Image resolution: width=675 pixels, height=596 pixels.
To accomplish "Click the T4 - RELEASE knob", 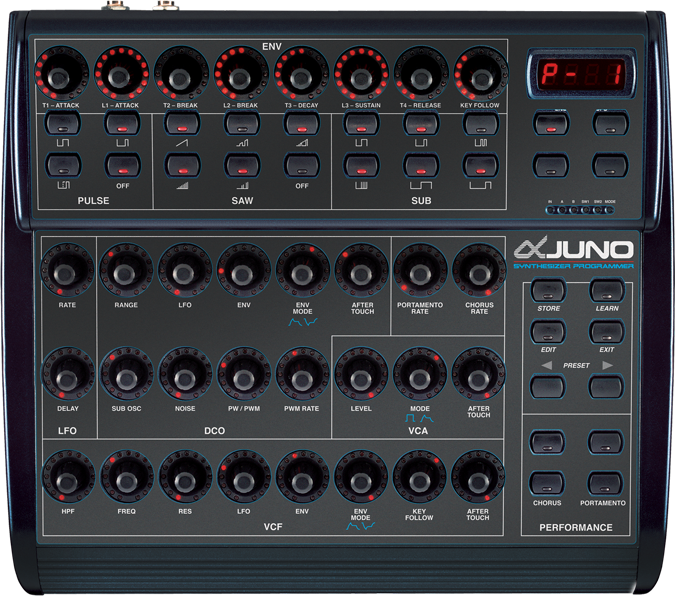I will [x=421, y=74].
